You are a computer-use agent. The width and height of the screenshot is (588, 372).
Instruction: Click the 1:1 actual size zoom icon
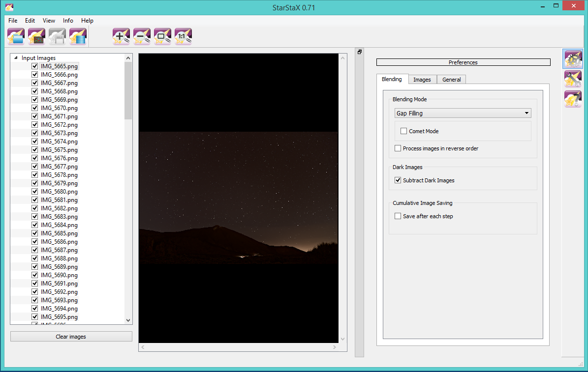point(184,37)
